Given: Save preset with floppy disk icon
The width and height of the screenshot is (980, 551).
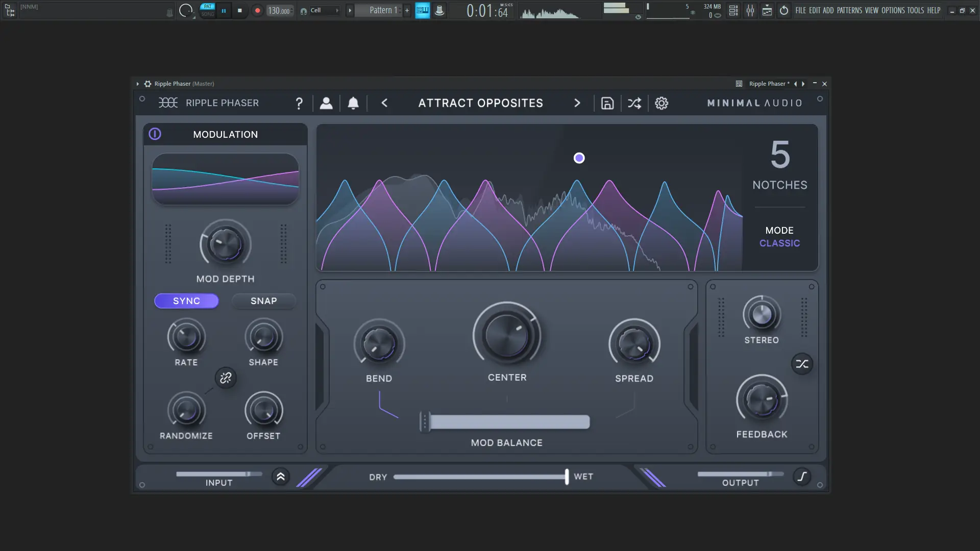Looking at the screenshot, I should (x=607, y=104).
